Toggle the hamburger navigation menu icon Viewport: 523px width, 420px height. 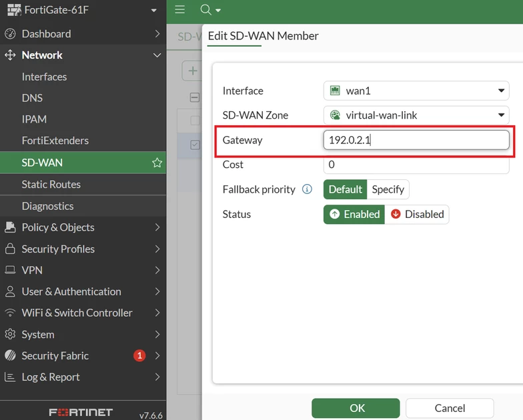[180, 9]
